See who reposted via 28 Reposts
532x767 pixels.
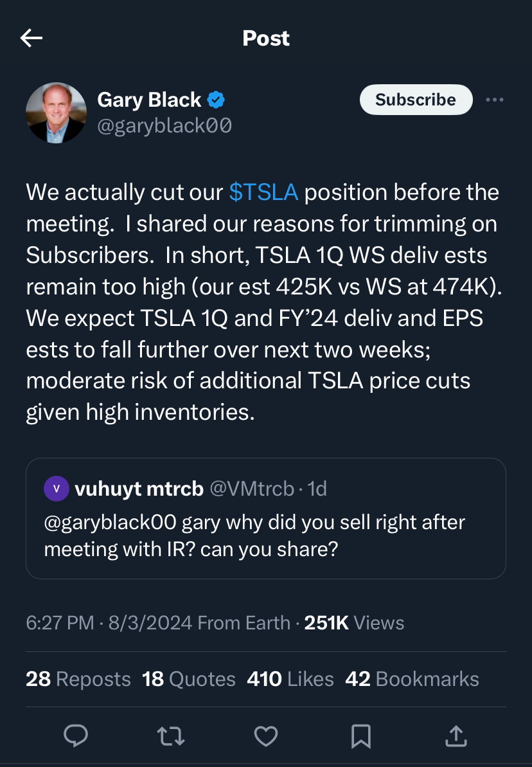click(78, 679)
